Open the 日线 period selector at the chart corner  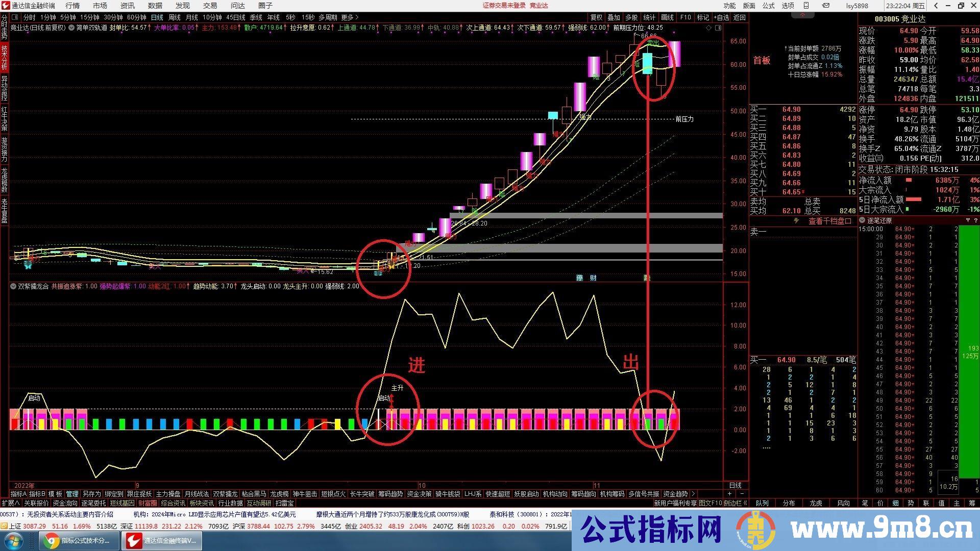tap(735, 485)
